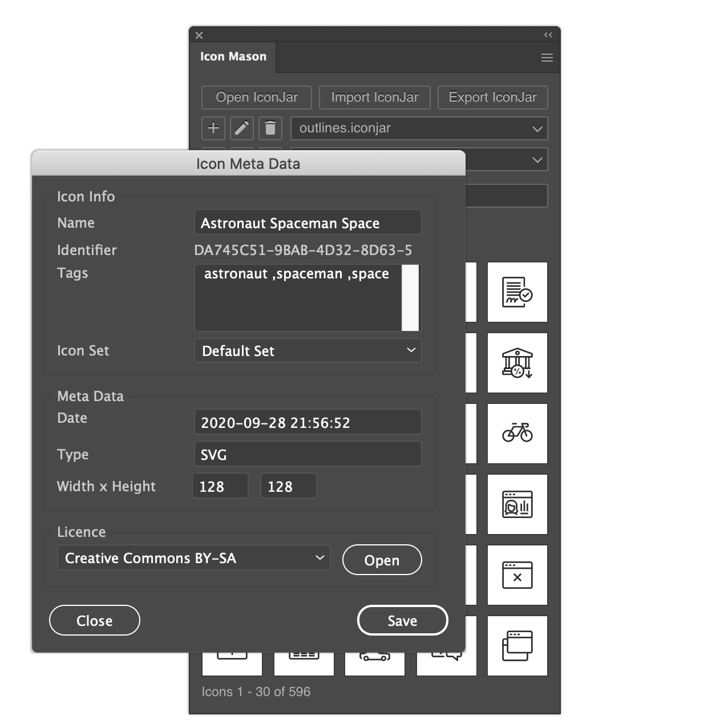
Task: Select the analytics dashboard icon thumbnail
Action: click(517, 504)
